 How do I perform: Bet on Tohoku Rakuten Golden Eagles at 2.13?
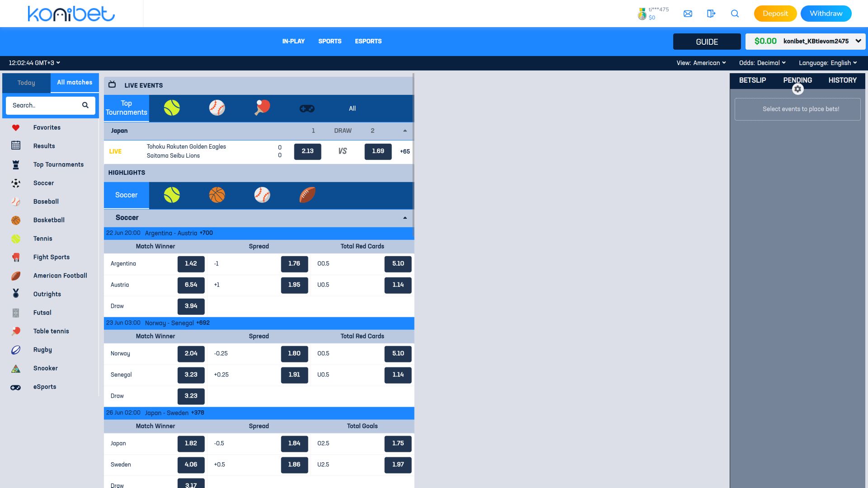pyautogui.click(x=307, y=151)
